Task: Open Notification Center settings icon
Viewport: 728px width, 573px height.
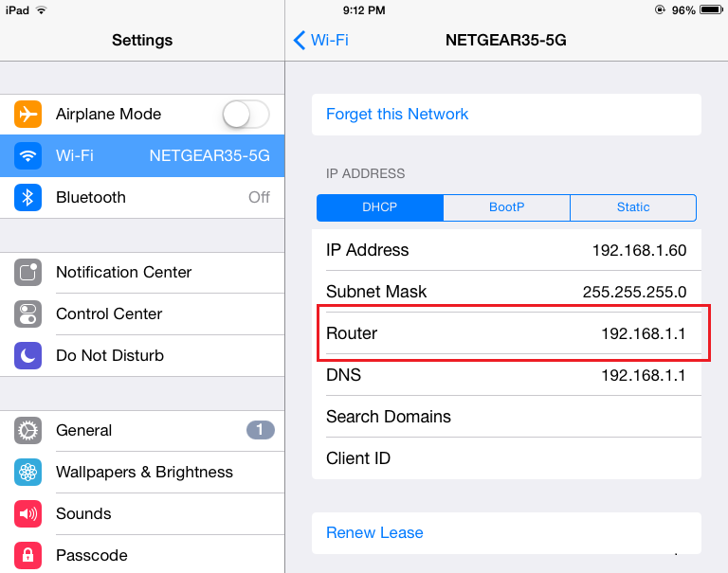Action: pyautogui.click(x=28, y=273)
